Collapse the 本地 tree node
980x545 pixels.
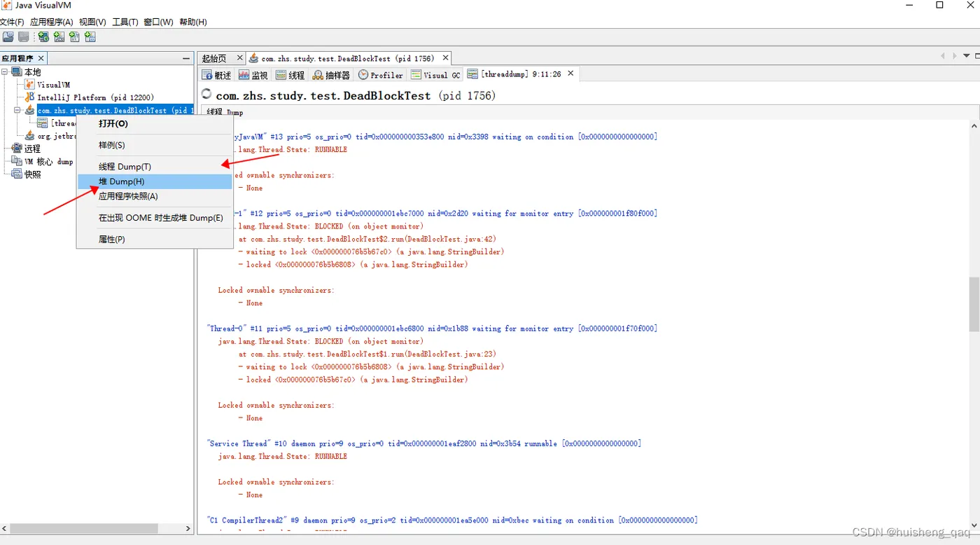pos(5,72)
